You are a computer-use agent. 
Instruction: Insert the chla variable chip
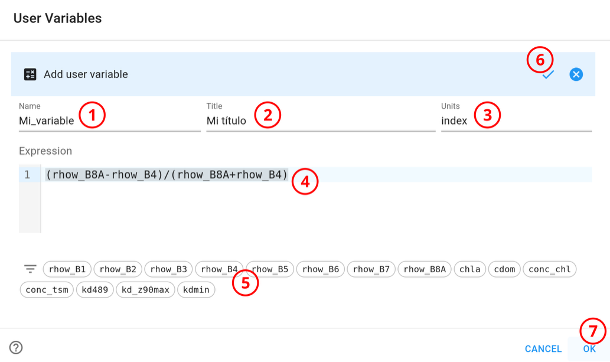[x=470, y=269]
